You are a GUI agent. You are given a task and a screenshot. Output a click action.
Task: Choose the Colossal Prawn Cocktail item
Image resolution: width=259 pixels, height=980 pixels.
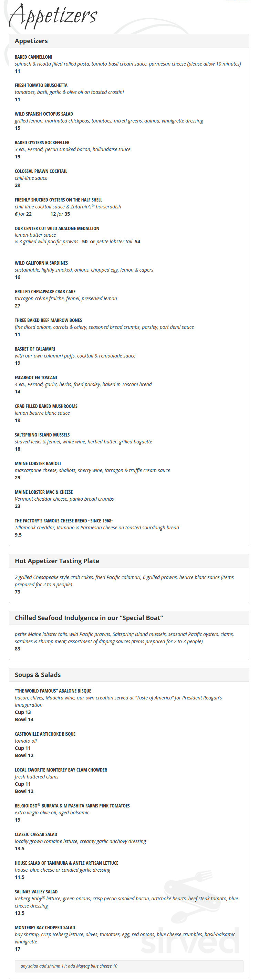pyautogui.click(x=41, y=171)
